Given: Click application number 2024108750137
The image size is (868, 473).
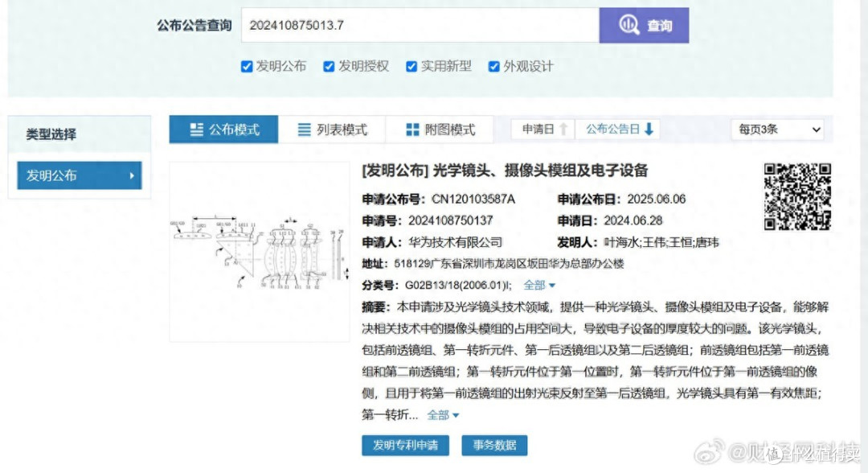Looking at the screenshot, I should tap(451, 220).
